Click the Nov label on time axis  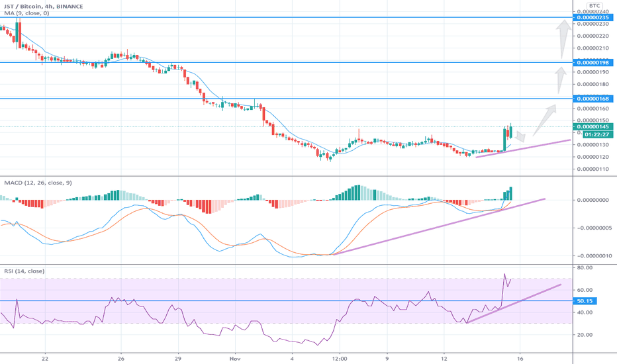pyautogui.click(x=235, y=359)
